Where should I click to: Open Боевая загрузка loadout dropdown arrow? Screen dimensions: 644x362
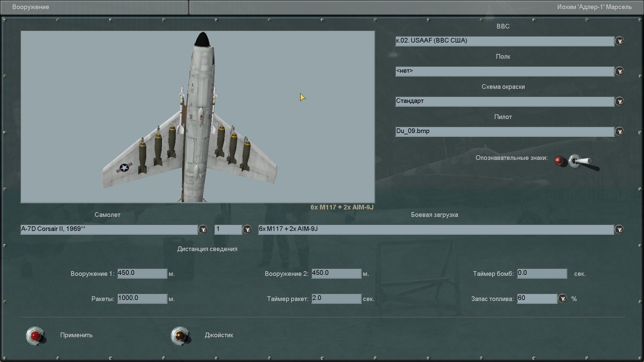(x=619, y=230)
